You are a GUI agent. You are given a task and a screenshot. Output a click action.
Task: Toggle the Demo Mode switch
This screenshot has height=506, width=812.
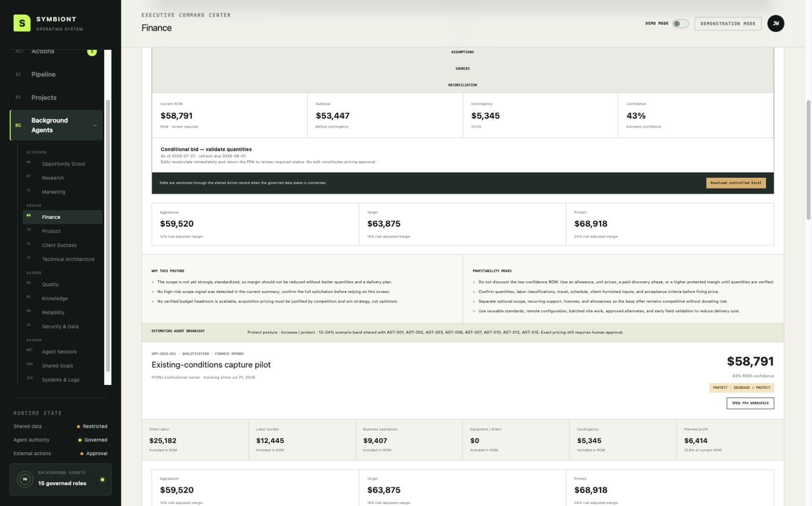[x=680, y=23]
